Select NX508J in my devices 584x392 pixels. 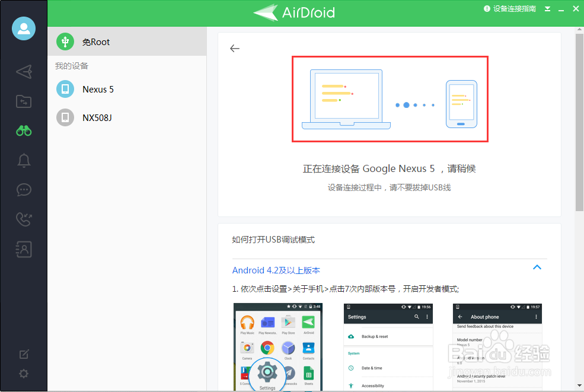pos(127,117)
